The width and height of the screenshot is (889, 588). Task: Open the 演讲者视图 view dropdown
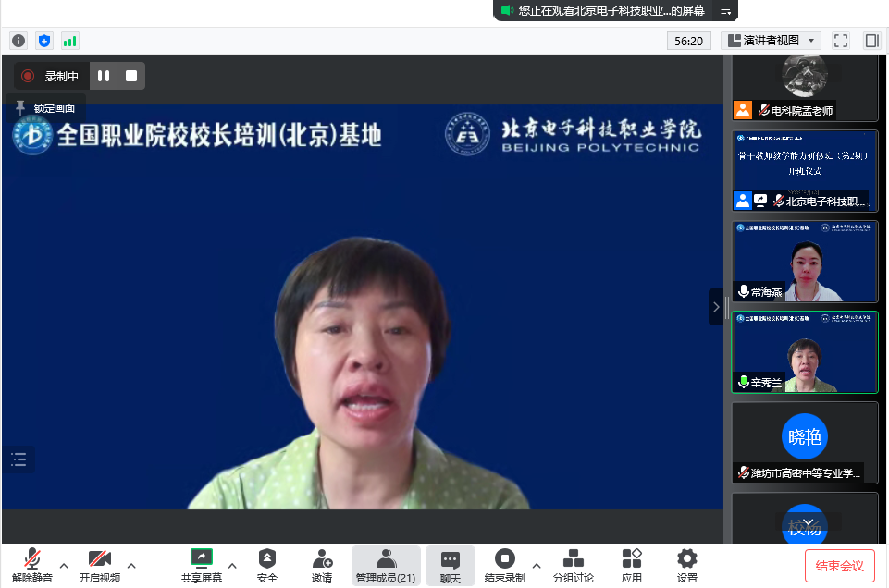click(x=772, y=41)
